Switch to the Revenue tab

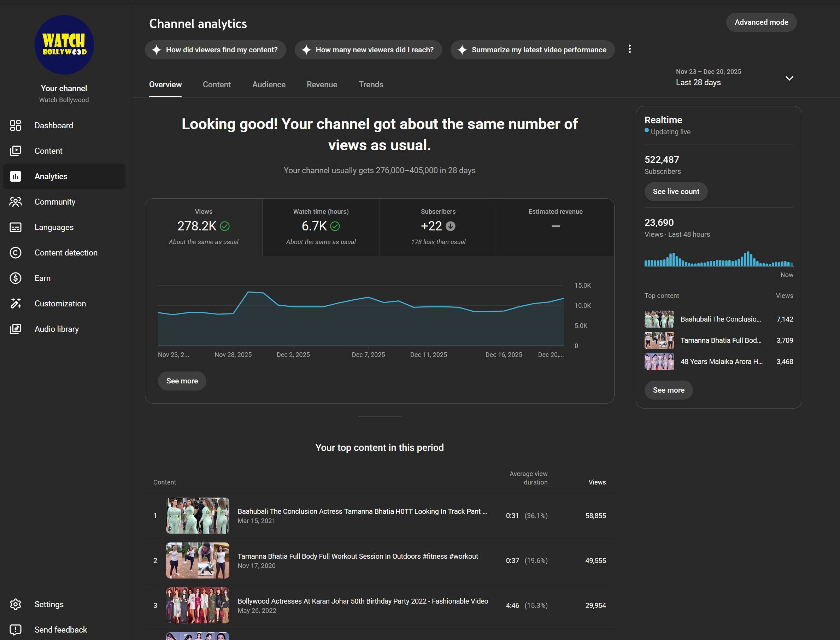pos(322,84)
